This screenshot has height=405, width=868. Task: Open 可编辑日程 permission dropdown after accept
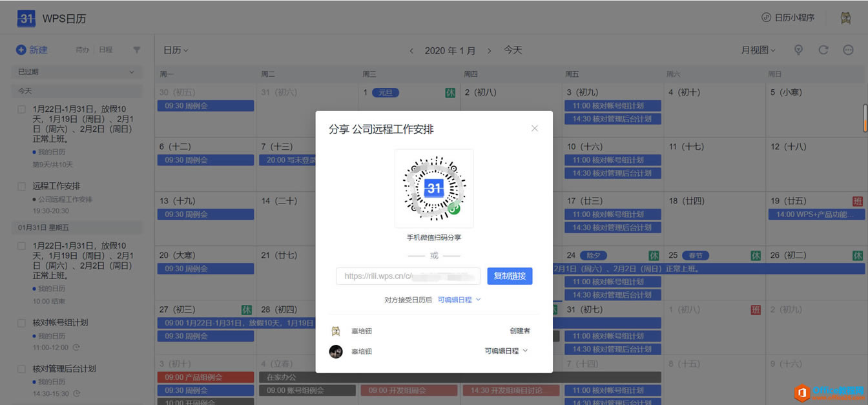tap(459, 300)
